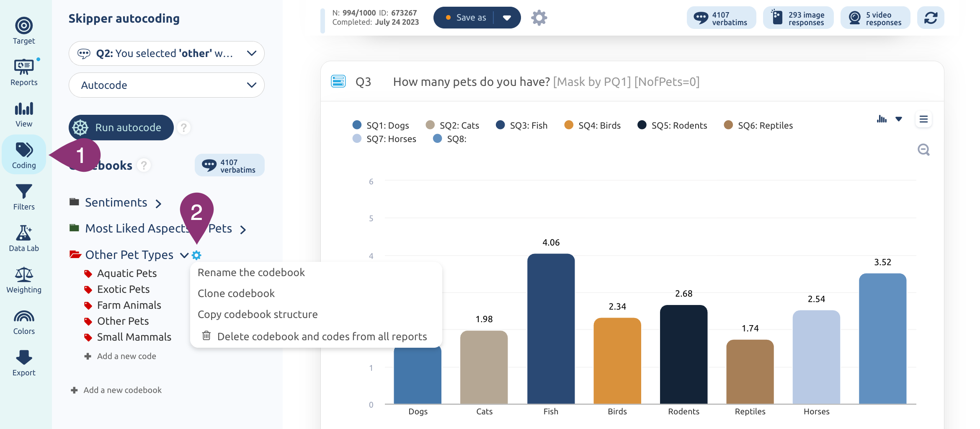Select Copy codebook structure
This screenshot has height=429, width=980.
click(x=258, y=314)
